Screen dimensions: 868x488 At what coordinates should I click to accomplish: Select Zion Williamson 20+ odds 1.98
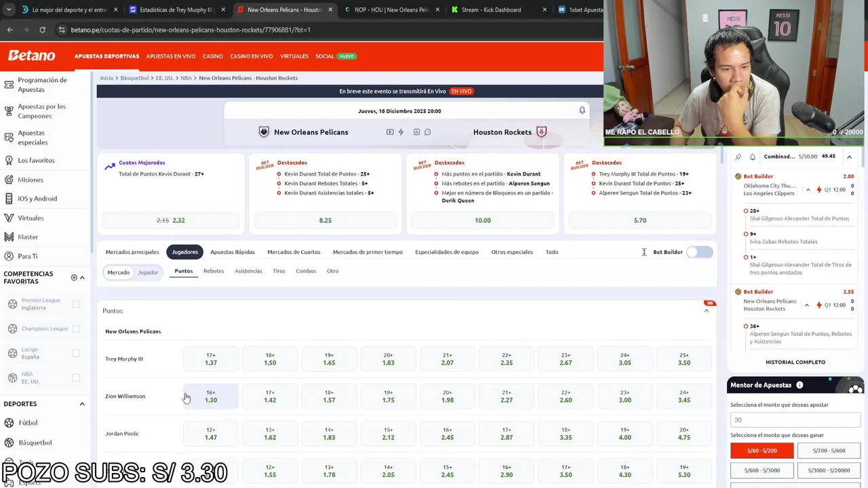coord(448,396)
